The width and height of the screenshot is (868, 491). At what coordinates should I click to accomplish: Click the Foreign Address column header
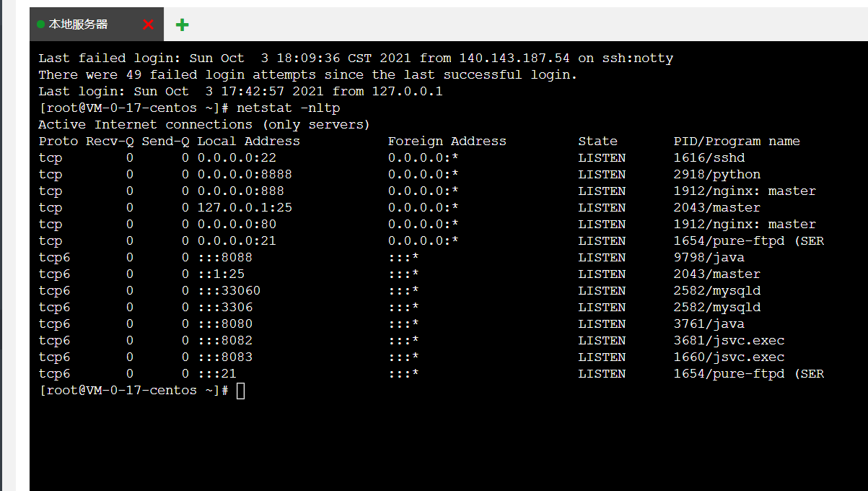447,142
